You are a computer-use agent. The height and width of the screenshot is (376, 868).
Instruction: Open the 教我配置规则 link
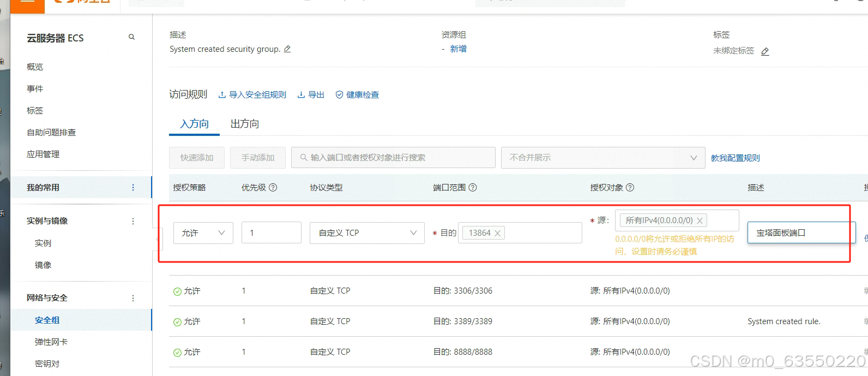[x=735, y=158]
